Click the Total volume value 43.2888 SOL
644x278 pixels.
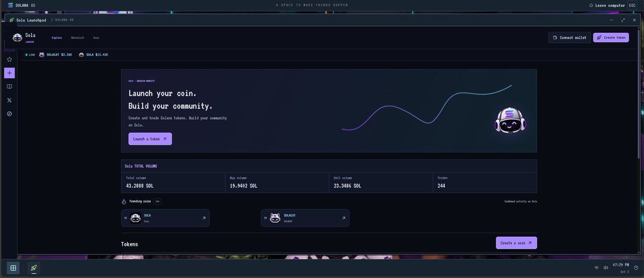coord(140,186)
